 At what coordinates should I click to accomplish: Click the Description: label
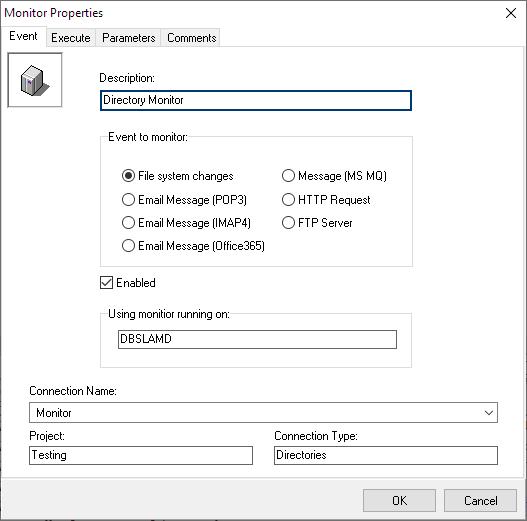coord(127,78)
